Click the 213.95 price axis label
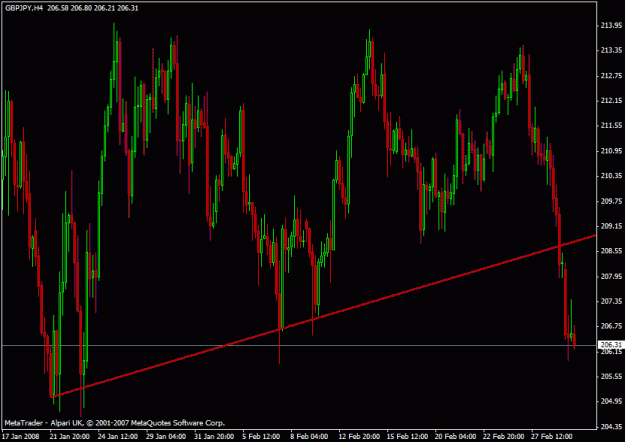 [611, 26]
